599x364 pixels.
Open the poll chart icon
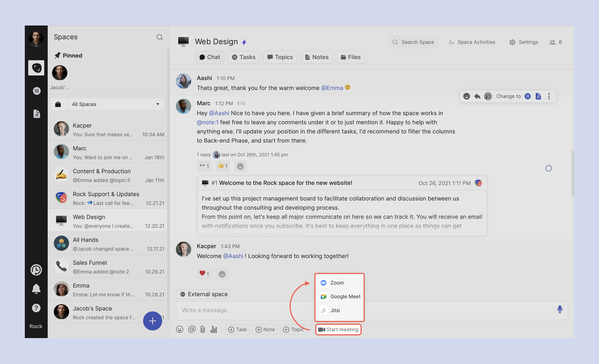pos(214,330)
